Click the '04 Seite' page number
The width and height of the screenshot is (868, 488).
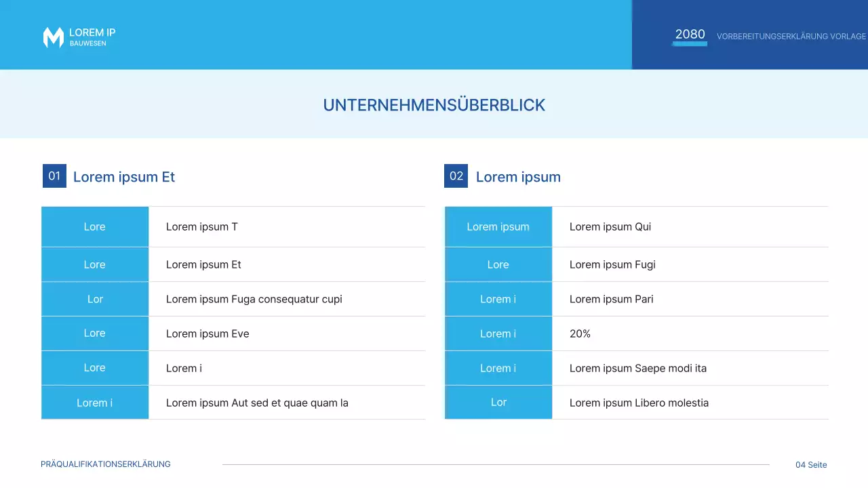(x=811, y=465)
